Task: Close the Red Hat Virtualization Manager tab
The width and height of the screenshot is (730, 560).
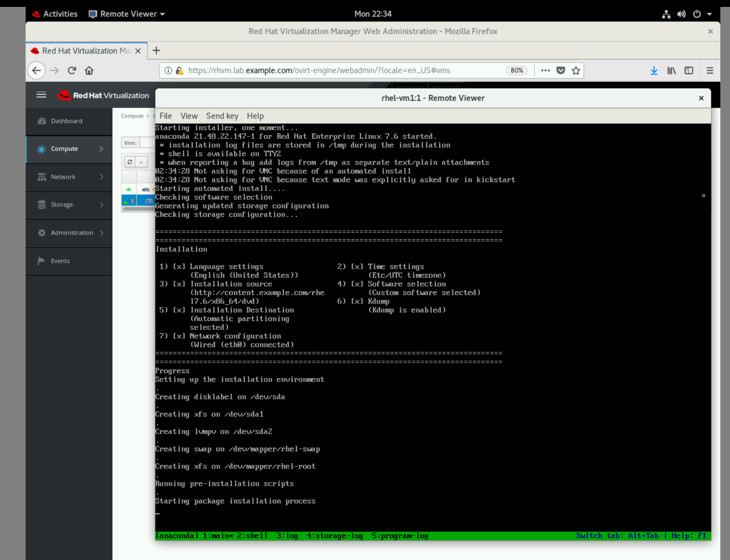Action: (x=138, y=51)
